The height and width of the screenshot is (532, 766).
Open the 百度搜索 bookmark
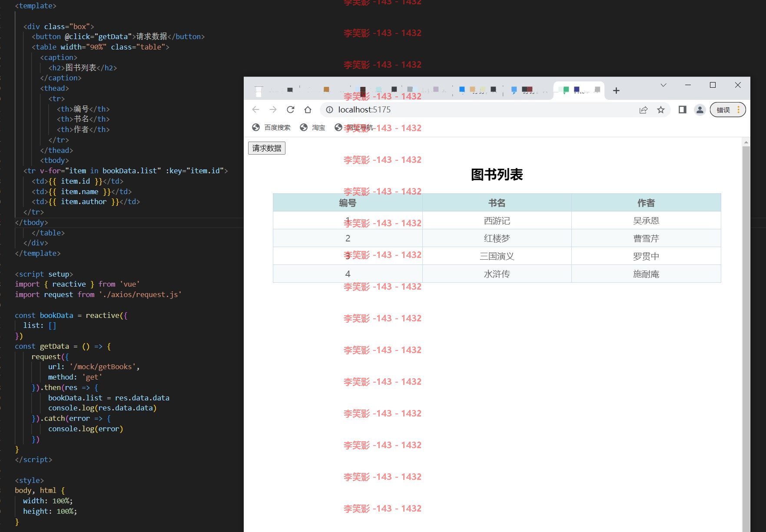coord(272,127)
